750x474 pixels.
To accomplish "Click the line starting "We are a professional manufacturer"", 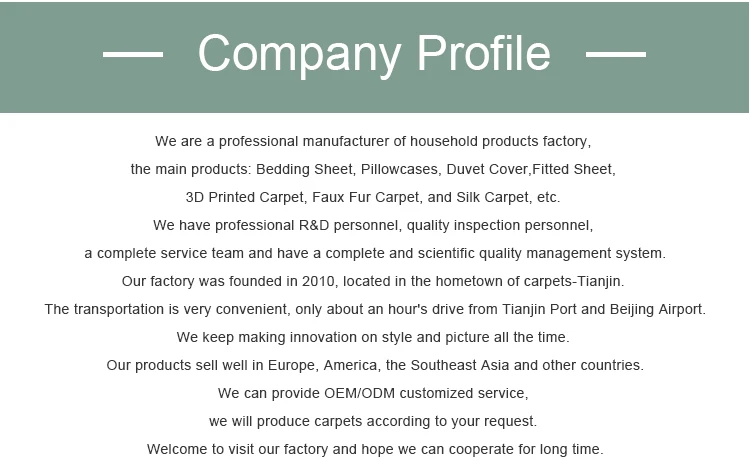I will [x=374, y=141].
